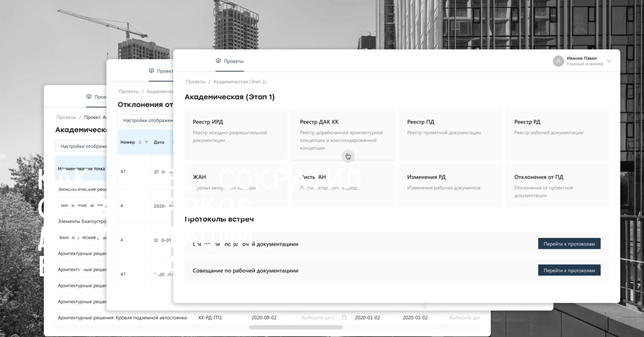Open the Реестр ПД card
The width and height of the screenshot is (644, 337).
pos(450,134)
